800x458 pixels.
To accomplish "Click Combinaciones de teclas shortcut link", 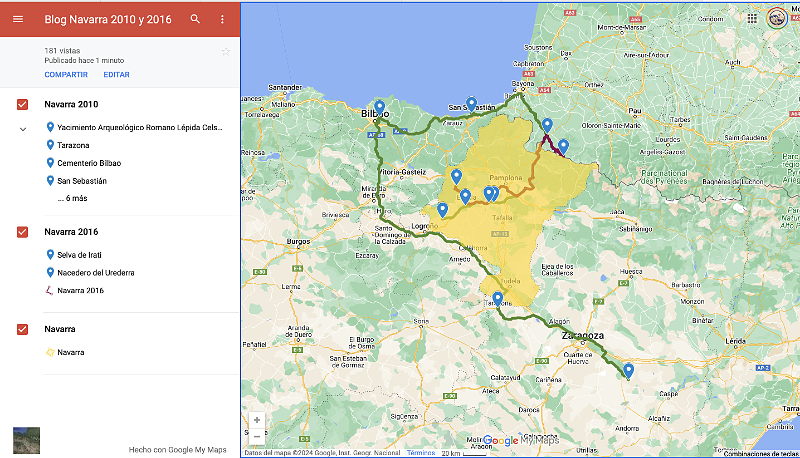I will coord(761,454).
